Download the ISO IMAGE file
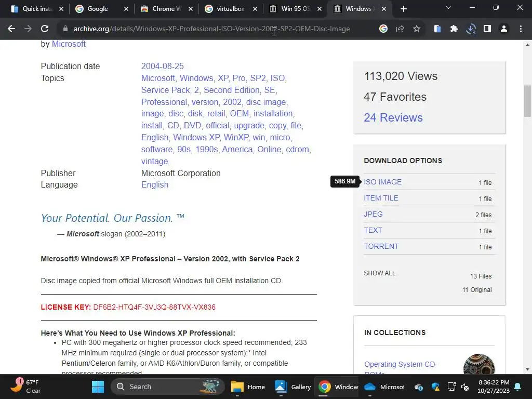532x399 pixels. 383,182
